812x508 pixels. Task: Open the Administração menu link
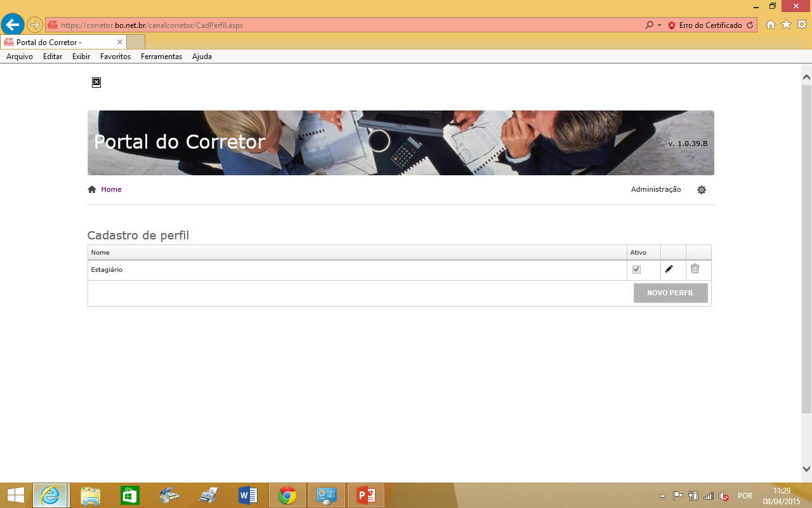656,189
